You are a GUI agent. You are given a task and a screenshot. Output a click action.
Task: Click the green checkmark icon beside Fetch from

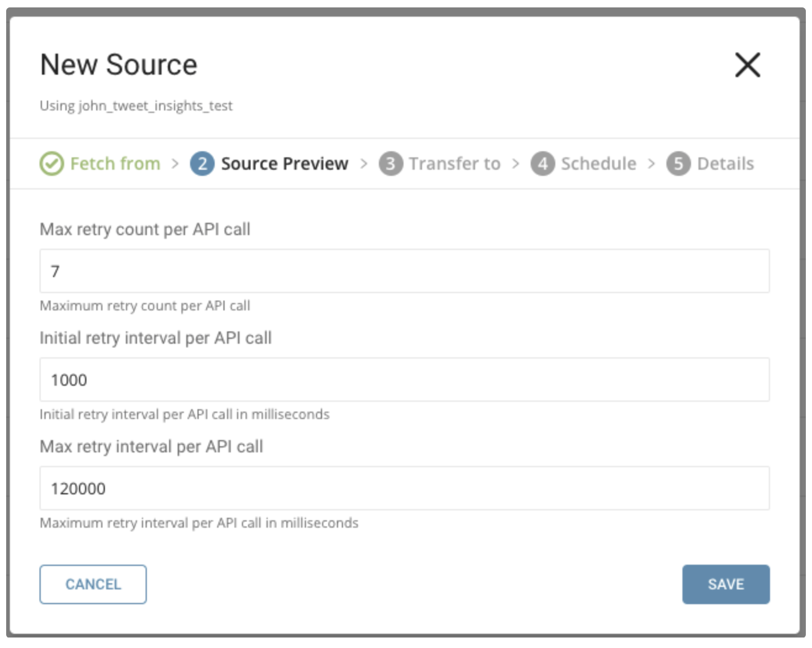(x=52, y=164)
